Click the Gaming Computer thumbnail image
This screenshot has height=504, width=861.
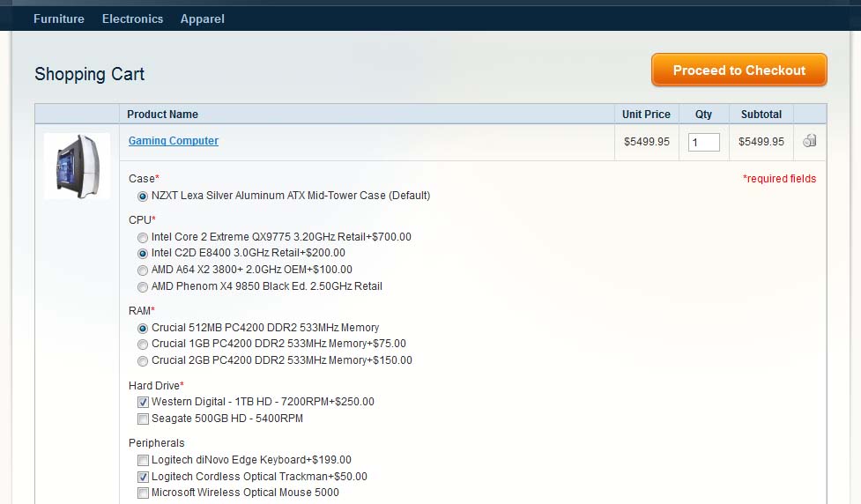78,166
